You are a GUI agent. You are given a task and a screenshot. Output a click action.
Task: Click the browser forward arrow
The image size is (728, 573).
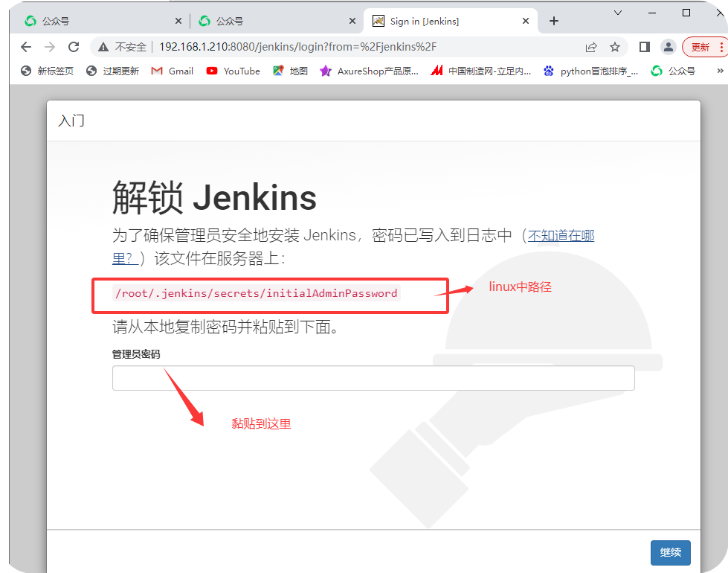point(50,47)
